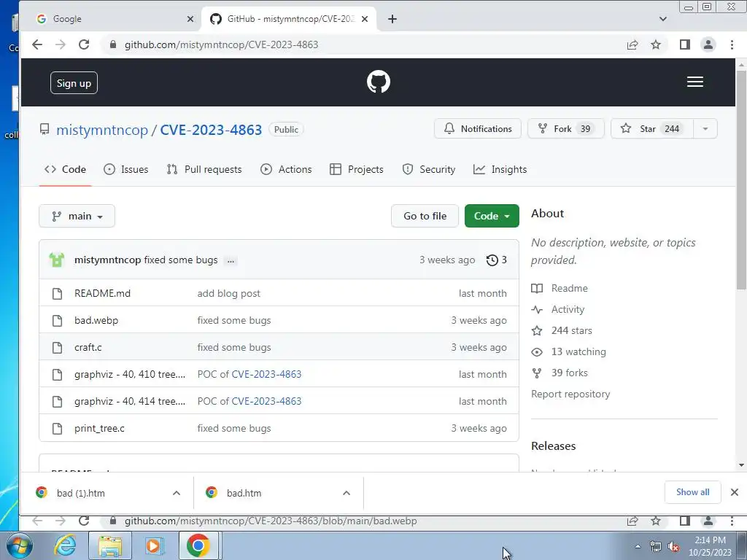Image resolution: width=747 pixels, height=560 pixels.
Task: Fork the repository
Action: [565, 128]
